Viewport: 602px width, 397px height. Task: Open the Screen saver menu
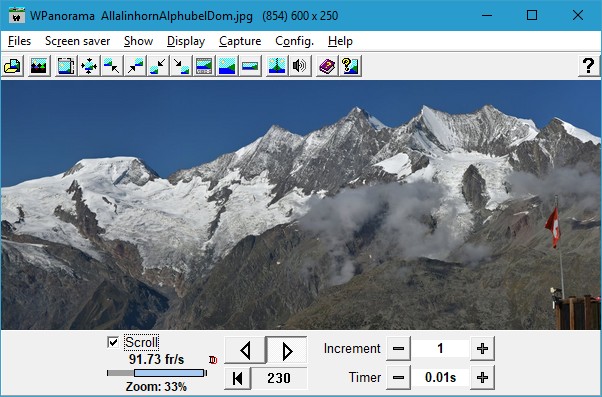tap(78, 41)
